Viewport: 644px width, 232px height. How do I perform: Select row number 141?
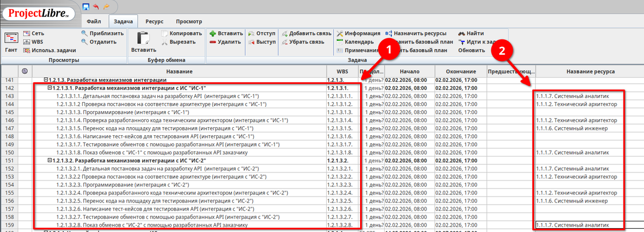click(x=8, y=80)
